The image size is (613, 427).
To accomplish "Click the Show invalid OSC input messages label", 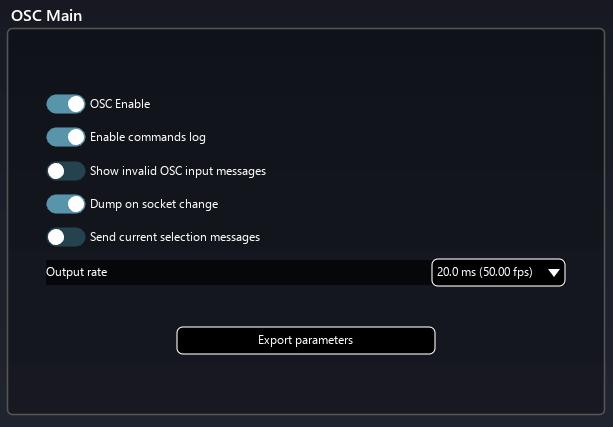I will click(x=178, y=171).
